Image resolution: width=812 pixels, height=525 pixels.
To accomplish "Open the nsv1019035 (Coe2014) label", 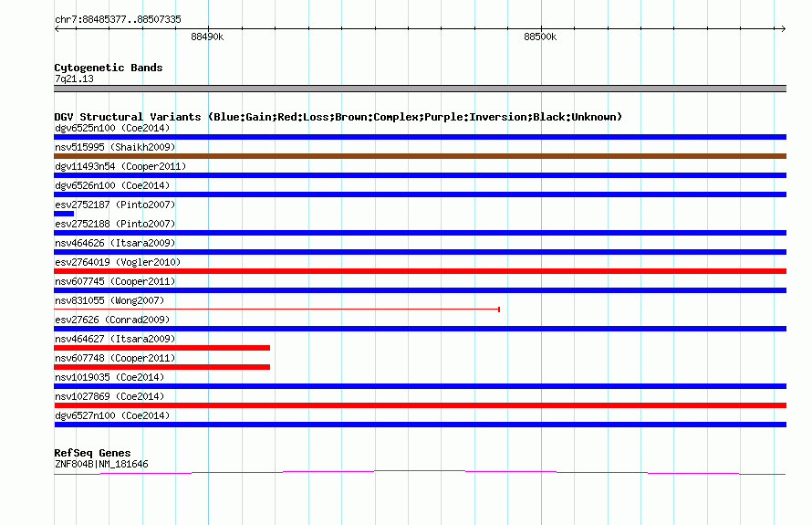I will (109, 377).
